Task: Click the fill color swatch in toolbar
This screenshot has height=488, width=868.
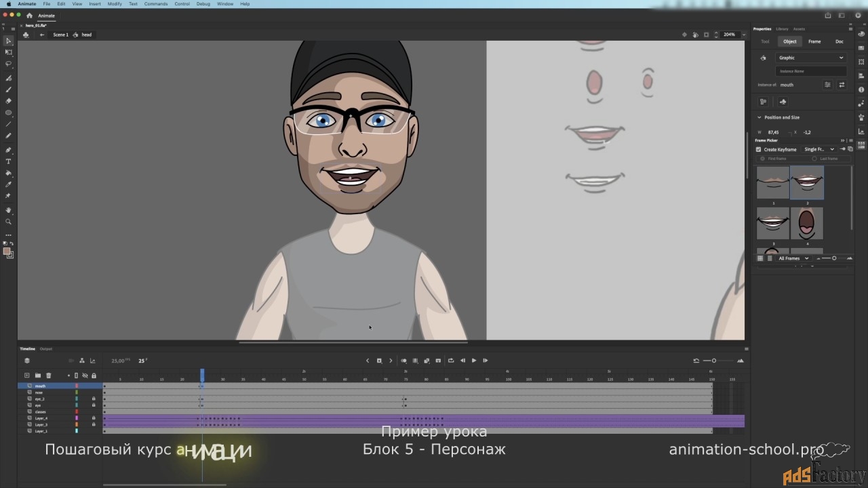Action: tap(7, 251)
